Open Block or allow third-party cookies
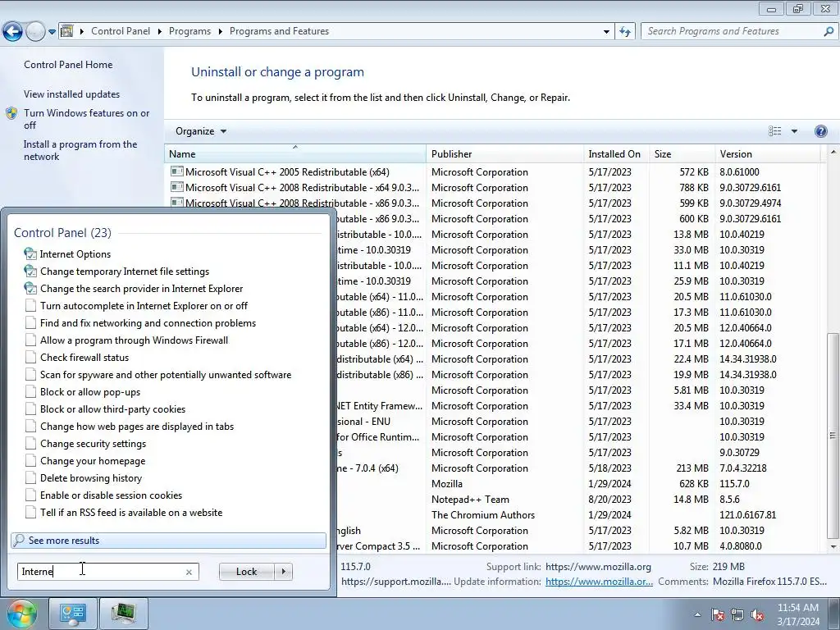Viewport: 840px width, 630px height. 112,409
